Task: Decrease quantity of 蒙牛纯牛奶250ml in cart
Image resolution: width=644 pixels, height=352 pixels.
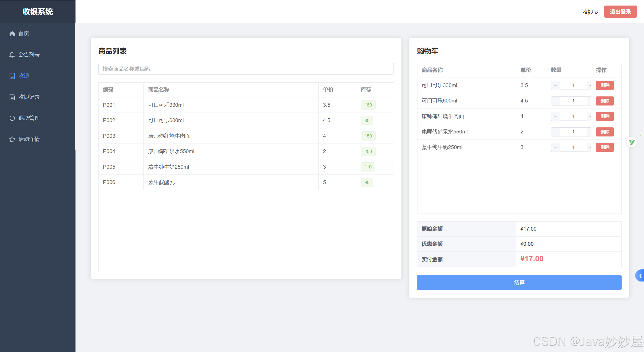Action: pos(555,147)
